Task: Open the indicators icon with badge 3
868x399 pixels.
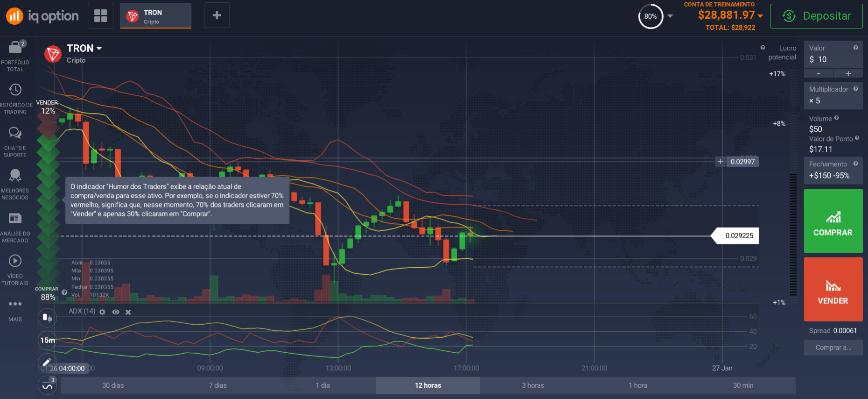Action: click(x=47, y=385)
